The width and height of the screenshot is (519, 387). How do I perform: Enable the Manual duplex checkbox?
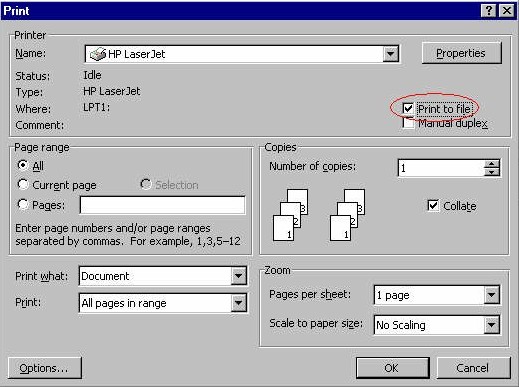pos(408,123)
